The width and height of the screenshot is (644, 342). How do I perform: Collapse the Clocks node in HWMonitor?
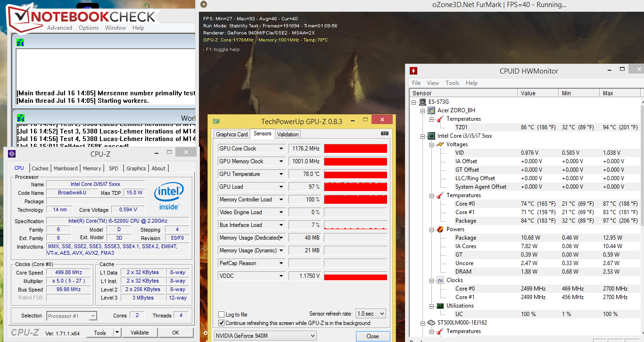point(431,280)
